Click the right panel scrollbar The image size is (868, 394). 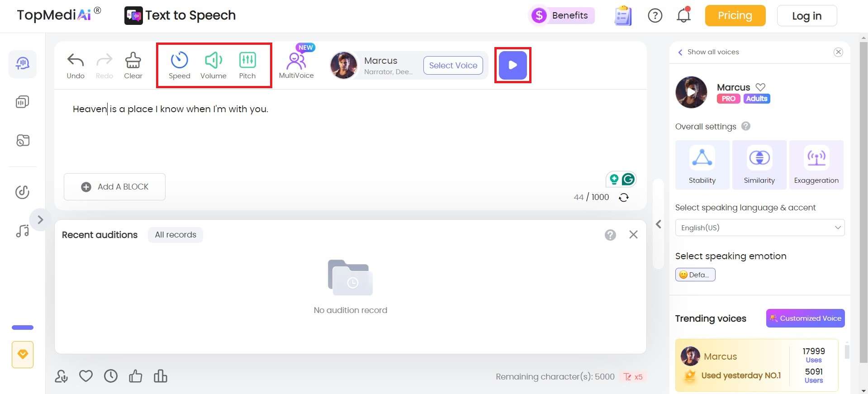(847, 351)
